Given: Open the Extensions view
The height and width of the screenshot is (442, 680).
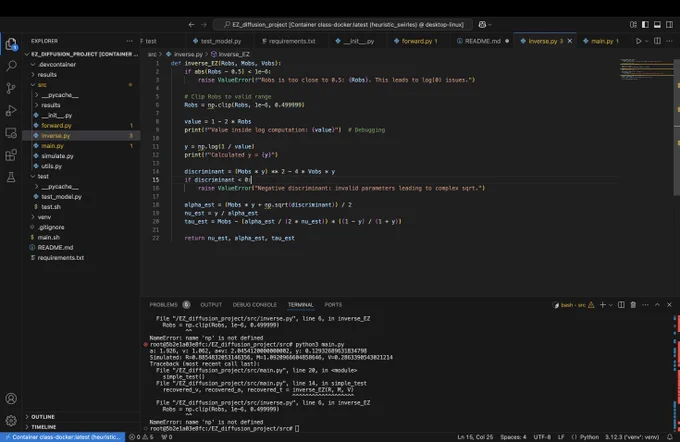Looking at the screenshot, I should 11,155.
